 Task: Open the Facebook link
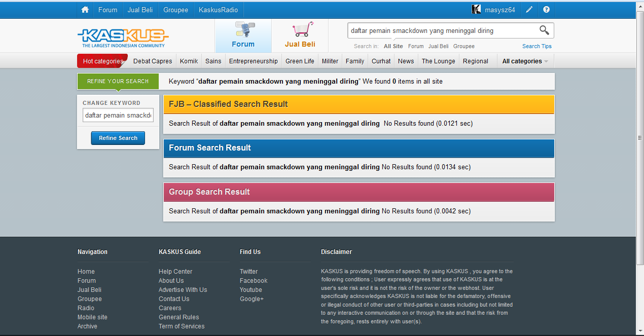(x=254, y=281)
